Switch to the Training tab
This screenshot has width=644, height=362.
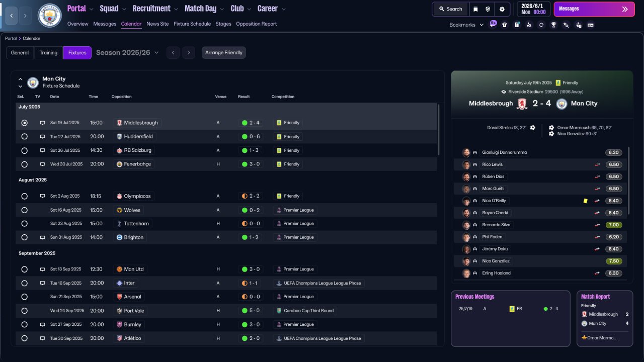[48, 53]
